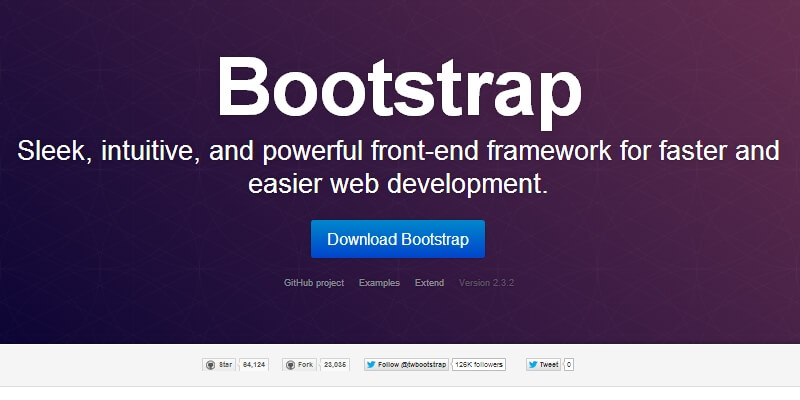
Task: Click the Tweet button
Action: [x=543, y=364]
